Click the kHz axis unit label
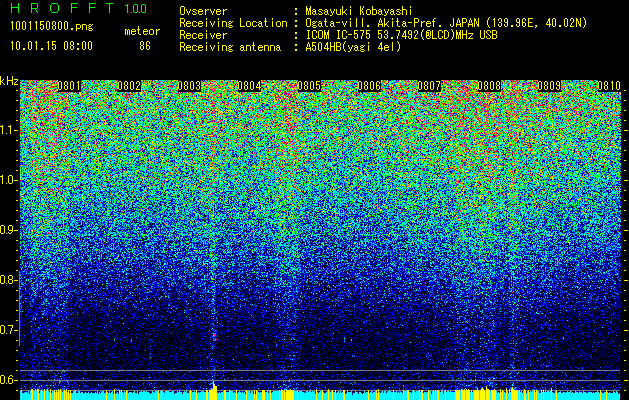This screenshot has height=400, width=629. pos(9,81)
